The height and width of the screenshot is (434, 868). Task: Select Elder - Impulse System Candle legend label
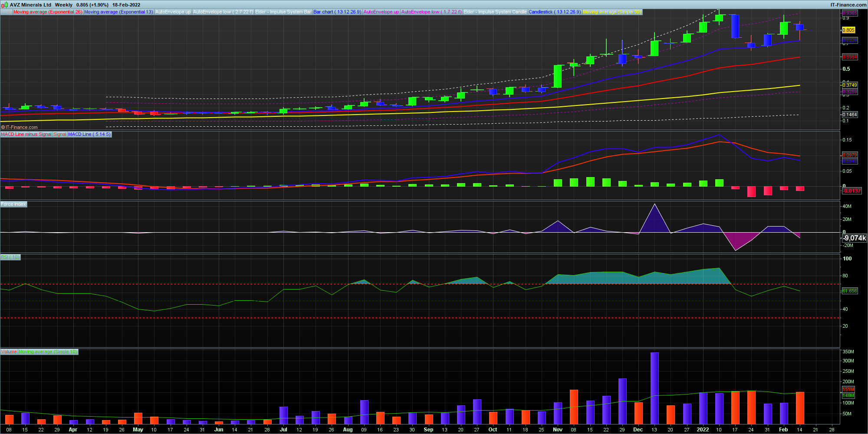pos(495,12)
